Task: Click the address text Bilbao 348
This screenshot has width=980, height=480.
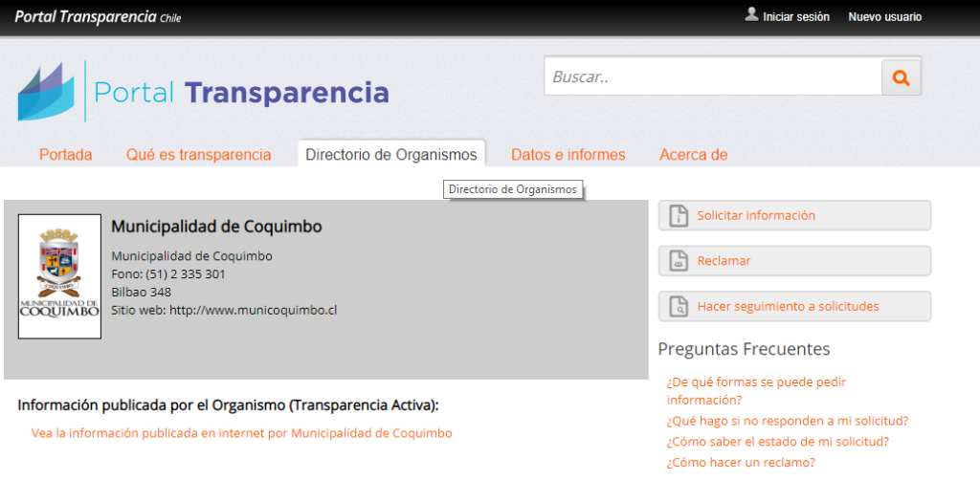Action: (x=142, y=292)
